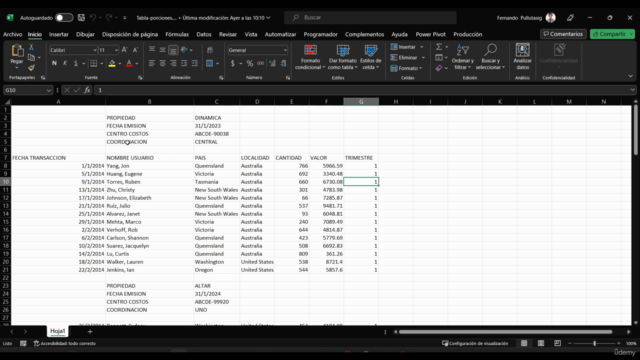Click Configuración de visualización

pos(475,343)
